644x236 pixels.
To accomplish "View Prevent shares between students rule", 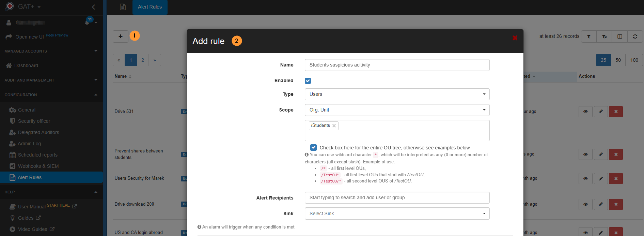I will tap(585, 154).
